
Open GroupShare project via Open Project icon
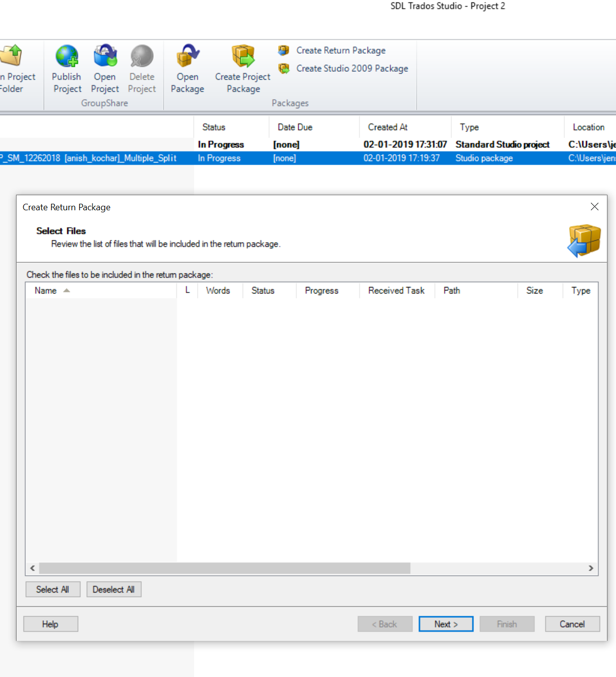click(105, 56)
